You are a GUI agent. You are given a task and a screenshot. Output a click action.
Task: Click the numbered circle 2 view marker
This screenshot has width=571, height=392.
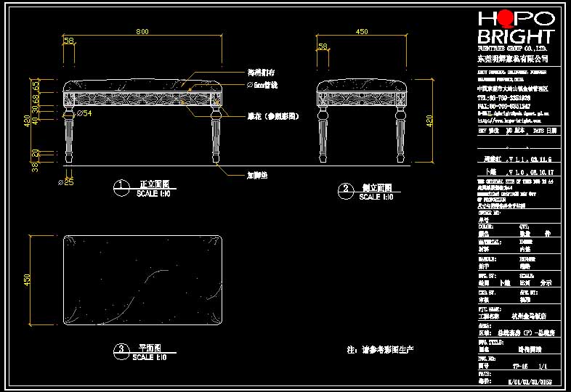coord(346,192)
